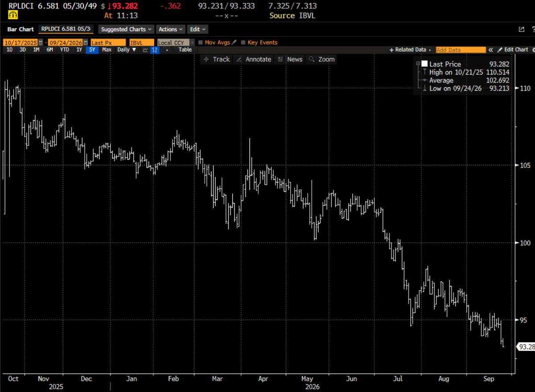This screenshot has width=535, height=392.
Task: Click the Last Px field
Action: coord(107,42)
